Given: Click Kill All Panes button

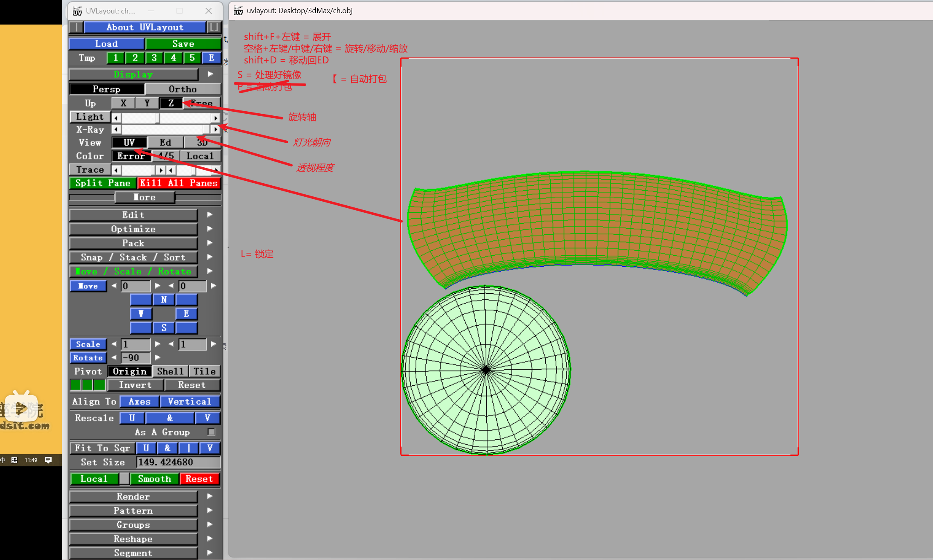Looking at the screenshot, I should click(179, 183).
